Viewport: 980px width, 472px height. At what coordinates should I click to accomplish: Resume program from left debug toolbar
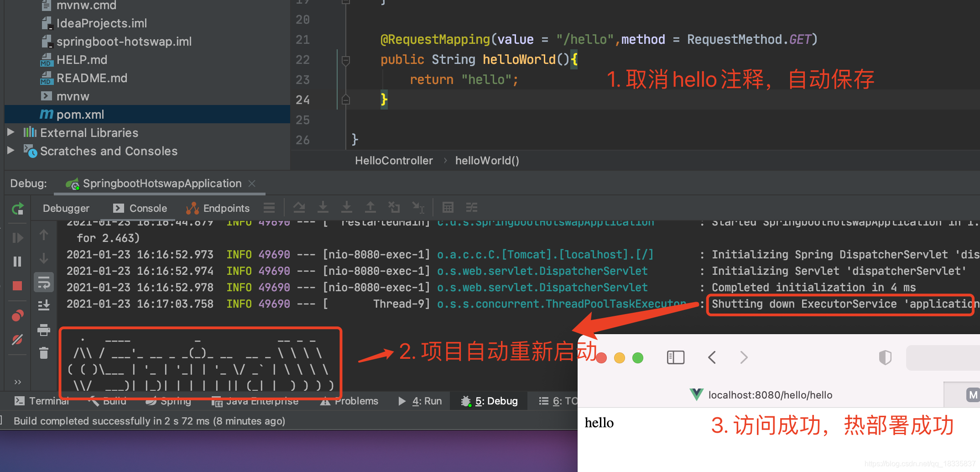[17, 238]
